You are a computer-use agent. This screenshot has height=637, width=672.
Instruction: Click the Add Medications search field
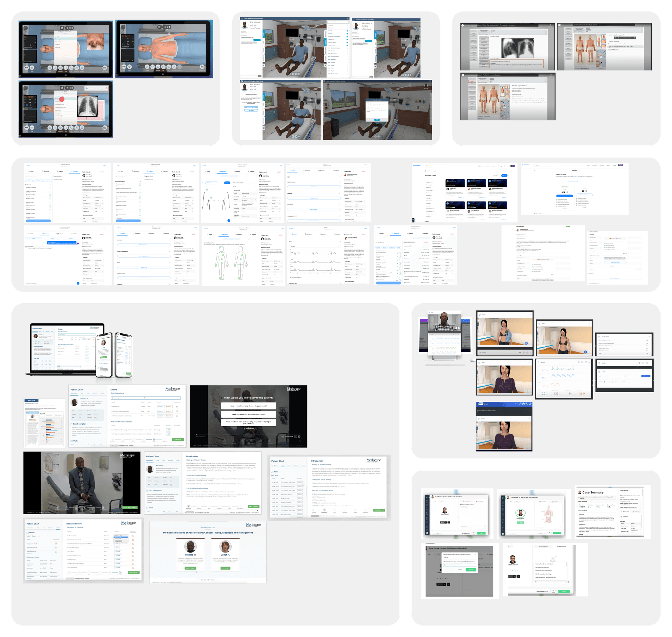click(x=146, y=398)
